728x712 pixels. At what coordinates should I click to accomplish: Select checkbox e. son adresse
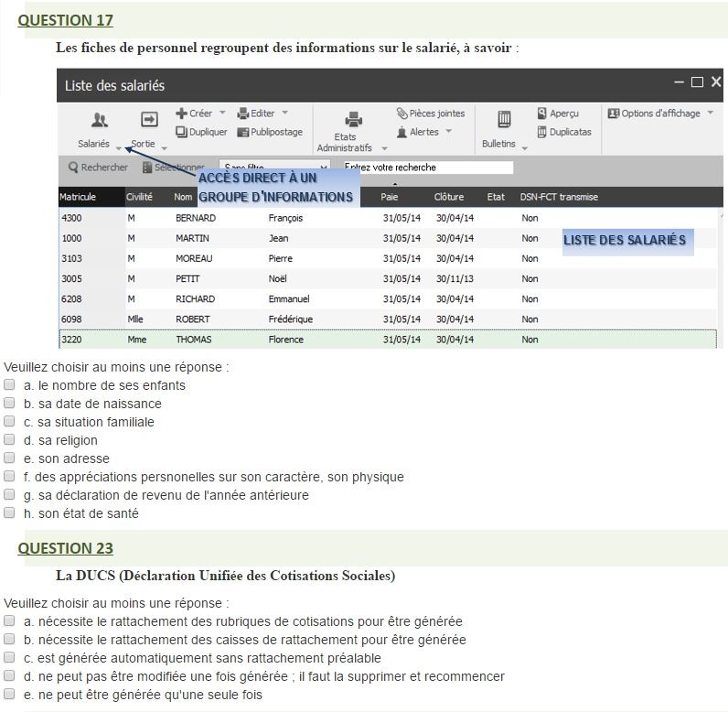pyautogui.click(x=9, y=458)
